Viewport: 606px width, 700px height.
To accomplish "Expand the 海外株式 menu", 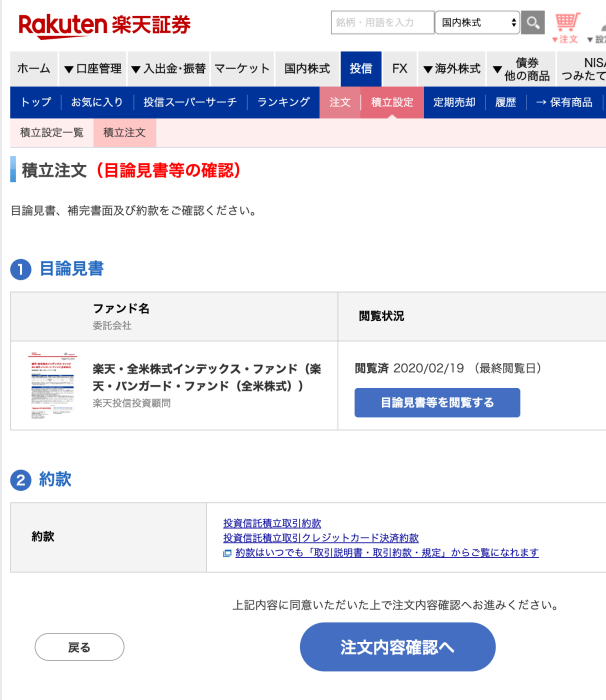I will tap(451, 69).
